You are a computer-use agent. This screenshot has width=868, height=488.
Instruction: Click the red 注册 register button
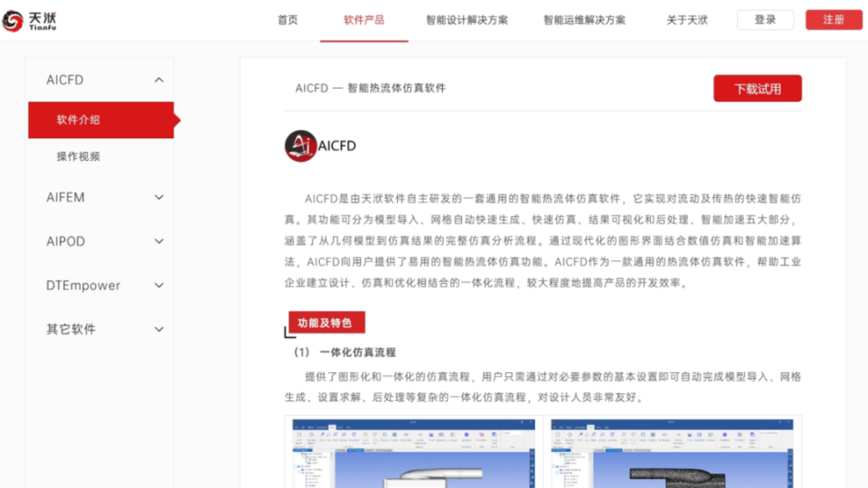tap(834, 20)
